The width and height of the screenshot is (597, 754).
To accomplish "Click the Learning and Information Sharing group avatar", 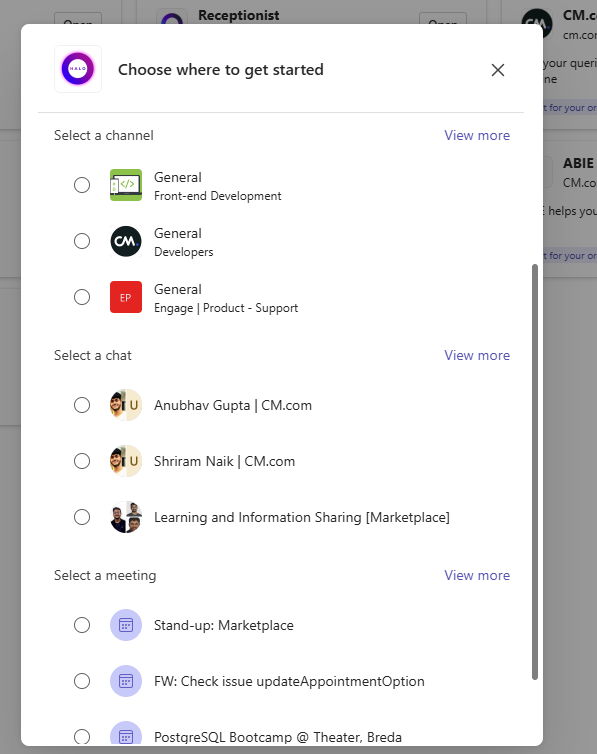I will point(126,517).
